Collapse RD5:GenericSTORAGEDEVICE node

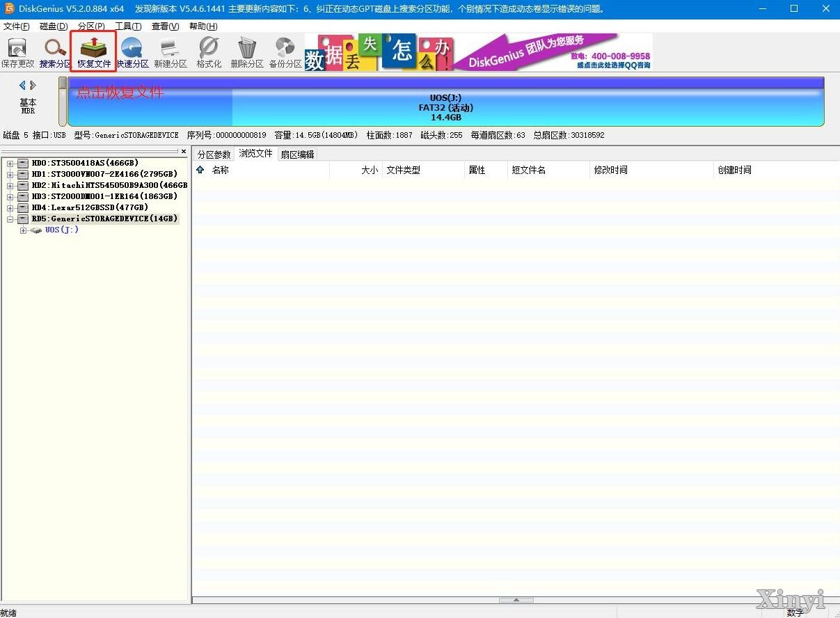pyautogui.click(x=10, y=219)
